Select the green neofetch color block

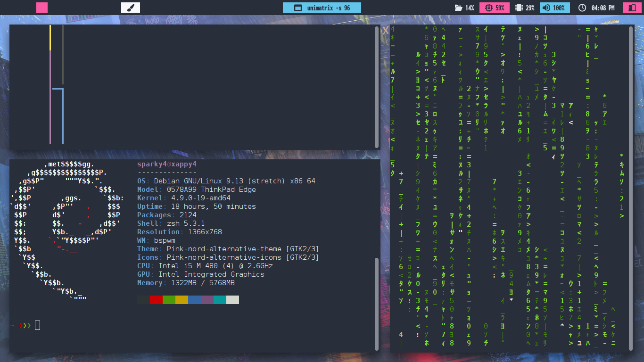click(169, 300)
